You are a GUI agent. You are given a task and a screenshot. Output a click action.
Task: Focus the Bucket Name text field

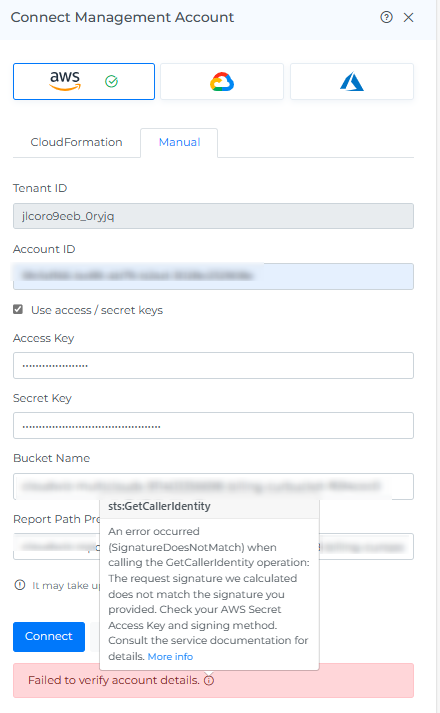pos(213,486)
